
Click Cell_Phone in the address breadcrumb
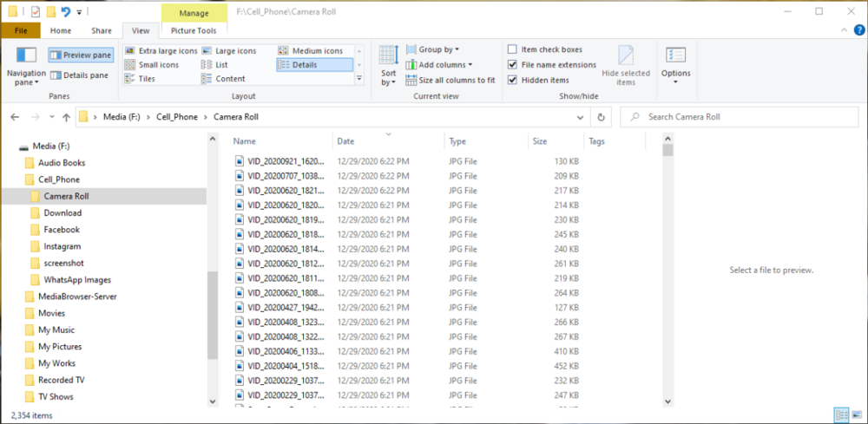[176, 117]
